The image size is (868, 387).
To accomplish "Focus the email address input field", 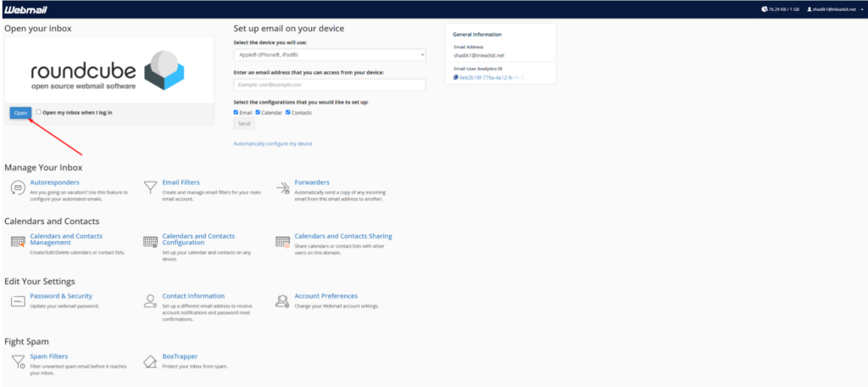I will click(330, 85).
